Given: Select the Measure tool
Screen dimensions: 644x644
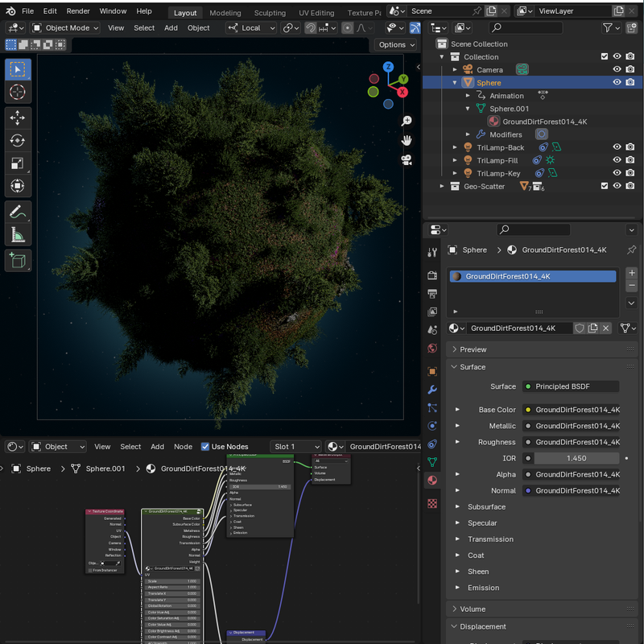Looking at the screenshot, I should point(18,235).
